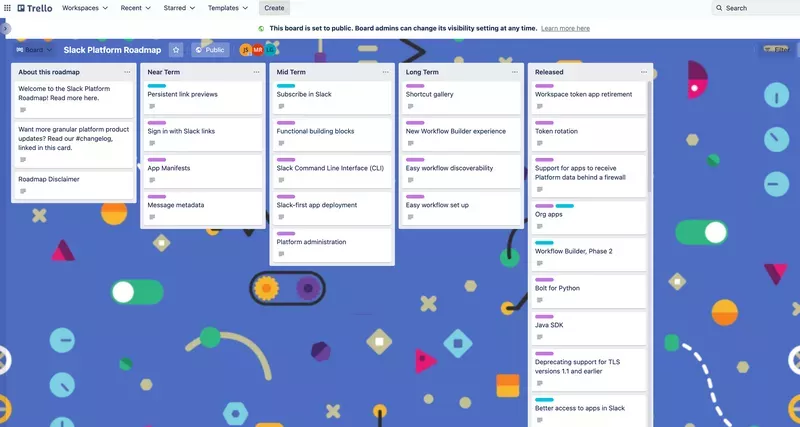Click description icon on Functional building blocks card
800x427 pixels.
coord(281,143)
